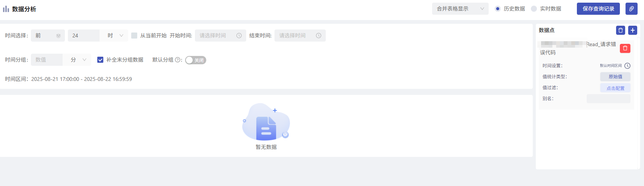Click the clock icon in the 结束时间 field
Image resolution: width=644 pixels, height=186 pixels.
click(319, 36)
